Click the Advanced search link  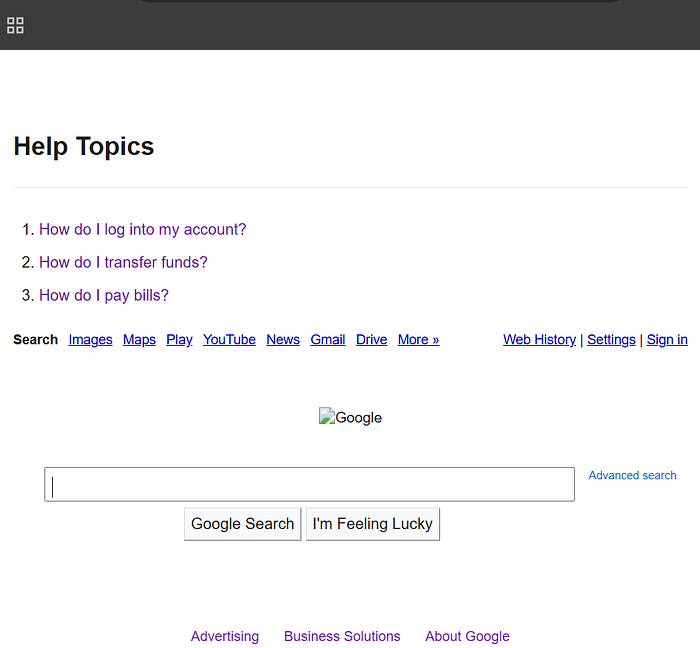pos(632,475)
